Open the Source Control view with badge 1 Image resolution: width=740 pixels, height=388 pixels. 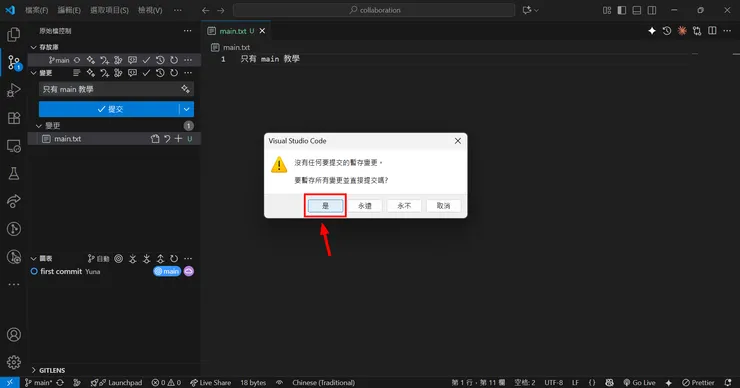pos(14,62)
